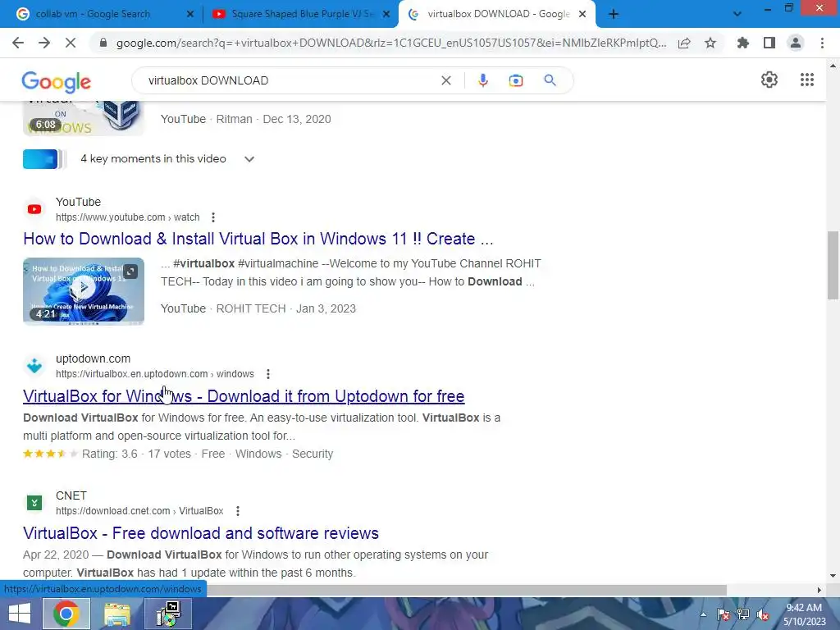This screenshot has width=840, height=630.
Task: Open VirtualBox Free download and software reviews
Action: pyautogui.click(x=201, y=533)
